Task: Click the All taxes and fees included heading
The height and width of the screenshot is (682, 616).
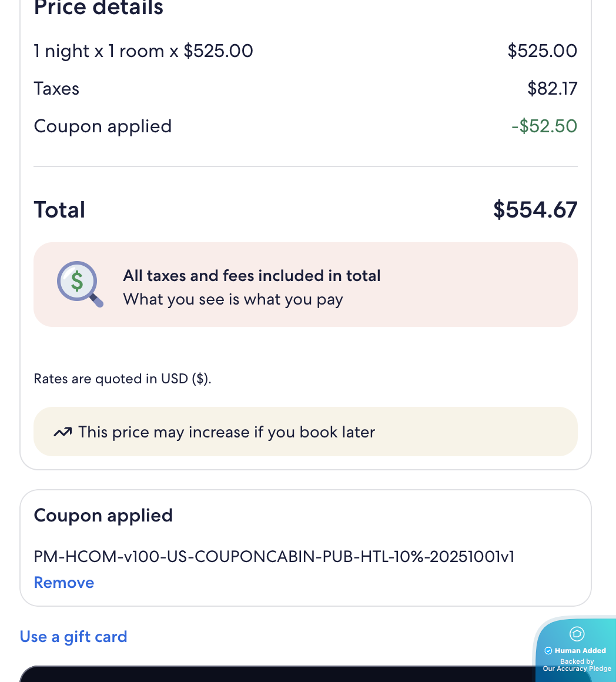Action: coord(252,276)
